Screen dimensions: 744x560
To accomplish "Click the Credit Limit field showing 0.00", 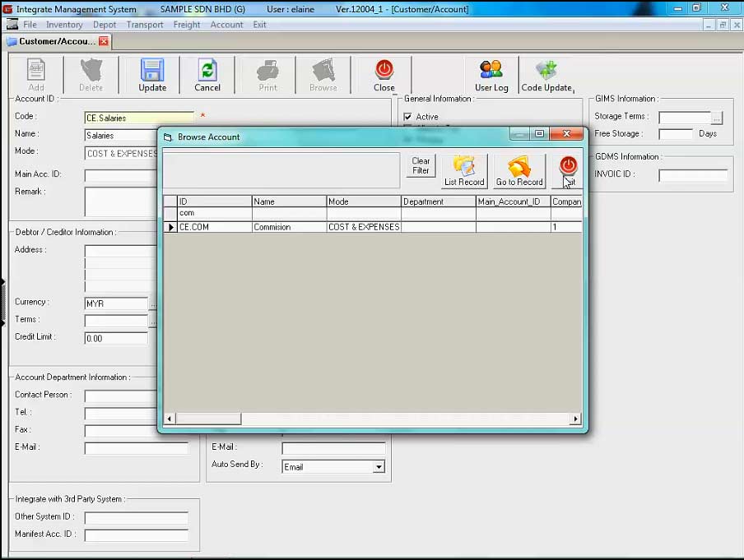I will (115, 336).
